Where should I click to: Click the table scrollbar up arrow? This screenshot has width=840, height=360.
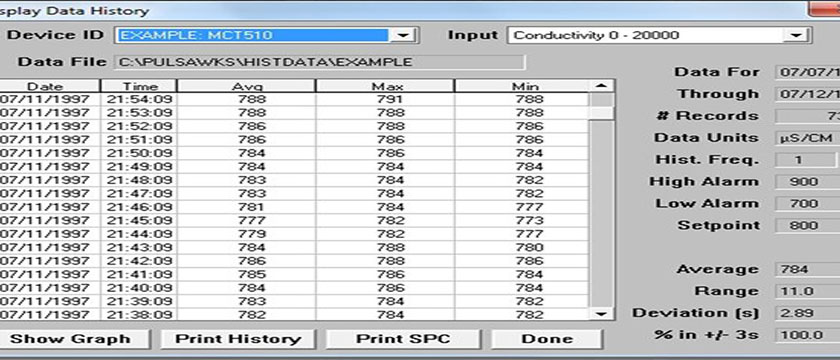coord(602,86)
